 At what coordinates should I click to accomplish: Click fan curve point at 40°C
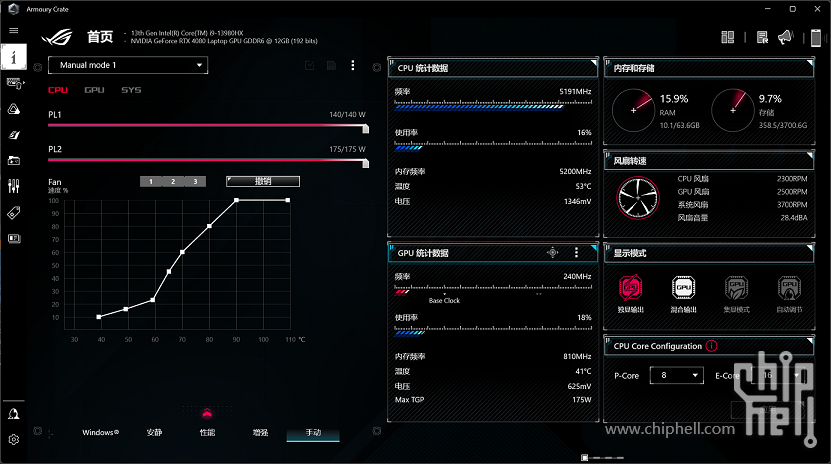(x=99, y=317)
